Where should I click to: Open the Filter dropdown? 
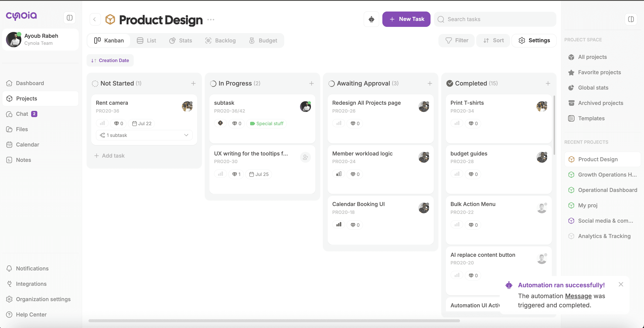click(457, 40)
